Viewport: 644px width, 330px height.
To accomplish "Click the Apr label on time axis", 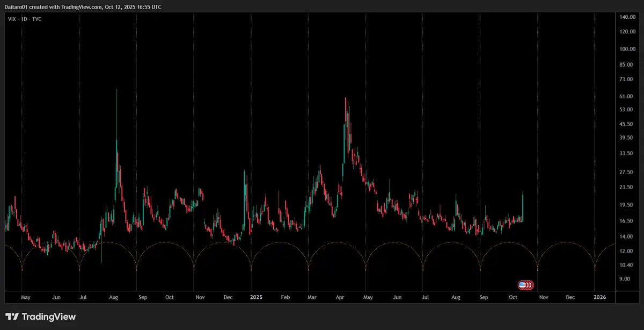I will 339,297.
